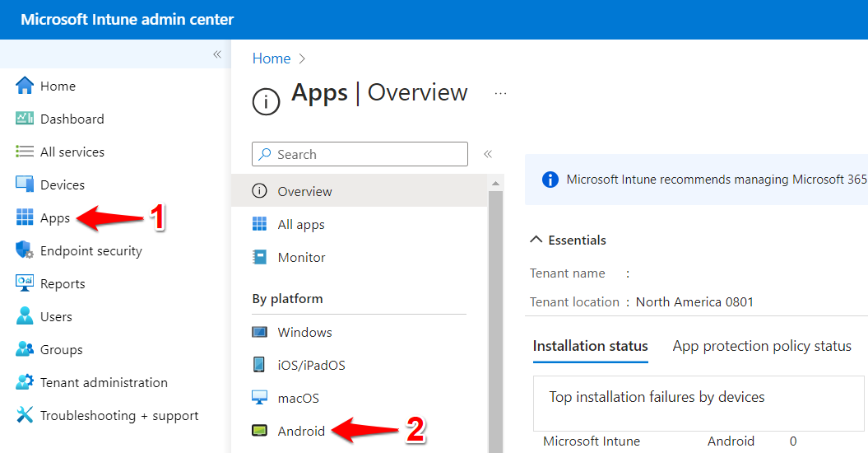868x453 pixels.
Task: Click the submenu scrollbar up arrow
Action: click(495, 184)
